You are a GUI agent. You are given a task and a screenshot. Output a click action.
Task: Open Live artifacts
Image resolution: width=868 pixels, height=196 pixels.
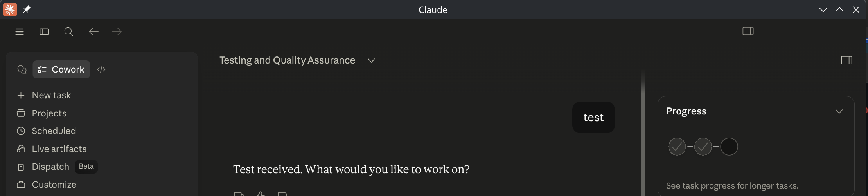click(52, 149)
